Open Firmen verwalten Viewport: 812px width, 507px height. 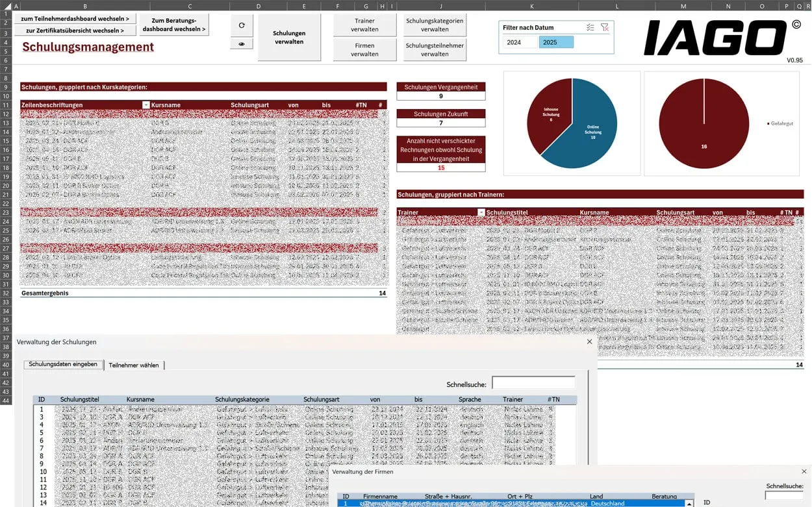point(364,50)
